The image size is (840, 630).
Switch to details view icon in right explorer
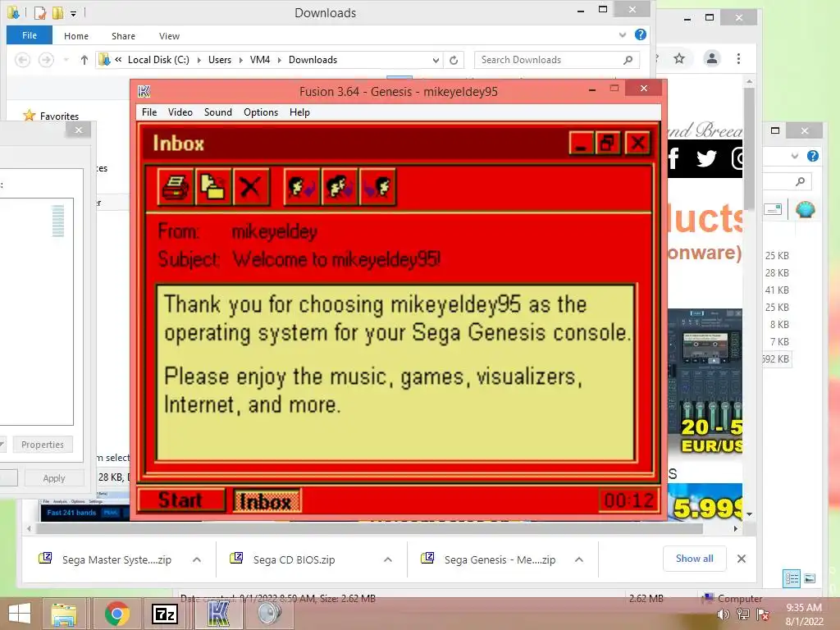[x=792, y=578]
